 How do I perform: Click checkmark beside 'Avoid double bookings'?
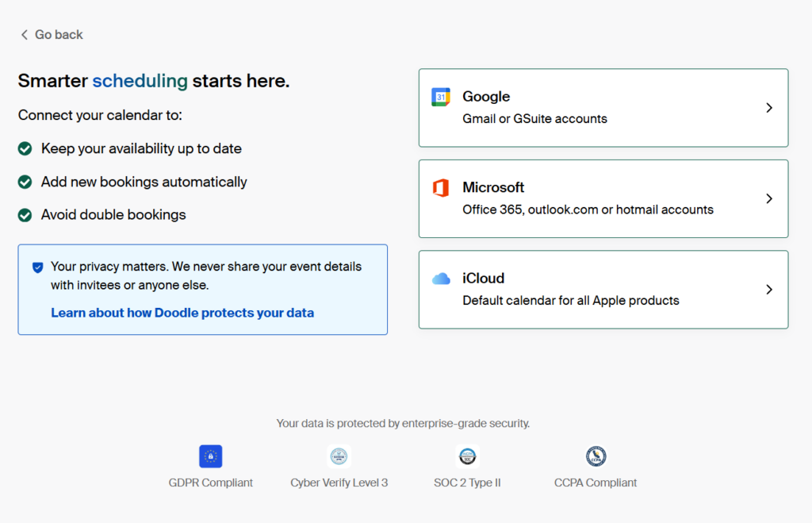(x=25, y=215)
